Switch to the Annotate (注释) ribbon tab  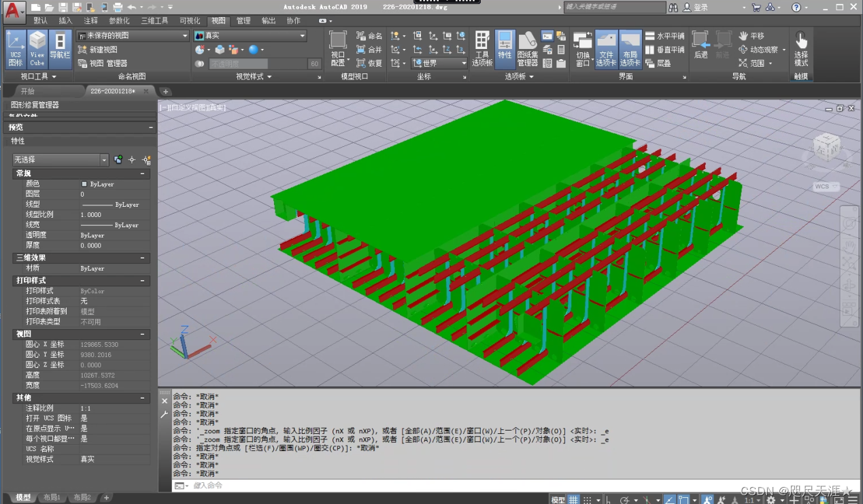click(x=90, y=20)
